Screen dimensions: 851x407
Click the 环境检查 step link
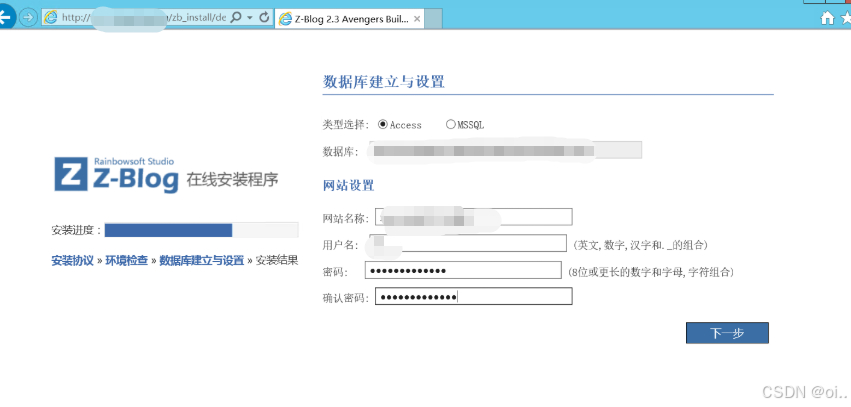(x=126, y=260)
